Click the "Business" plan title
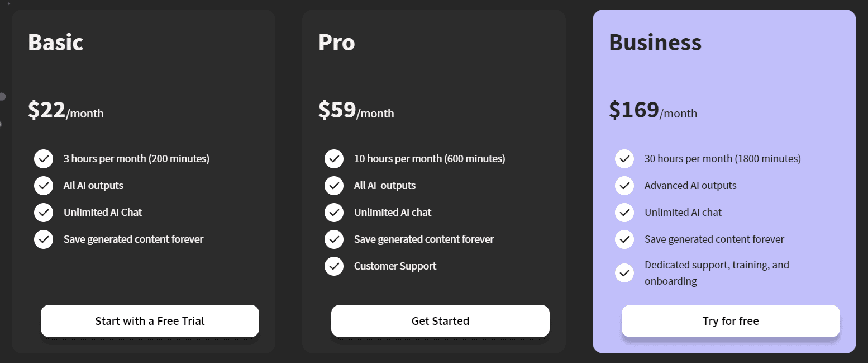Image resolution: width=868 pixels, height=363 pixels. tap(655, 42)
